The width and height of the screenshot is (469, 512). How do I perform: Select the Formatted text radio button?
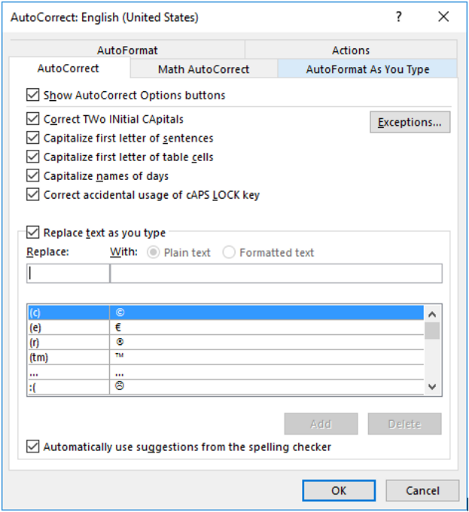(229, 252)
